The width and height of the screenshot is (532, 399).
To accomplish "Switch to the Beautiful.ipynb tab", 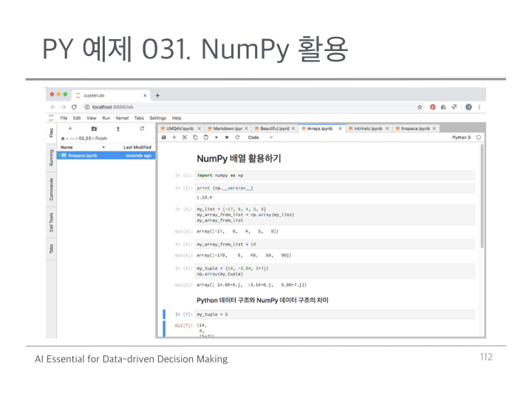I will [274, 129].
